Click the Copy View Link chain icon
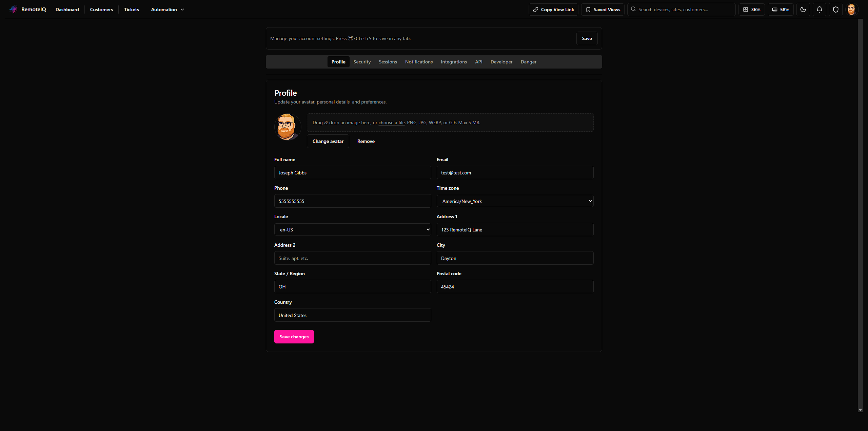 [x=535, y=9]
